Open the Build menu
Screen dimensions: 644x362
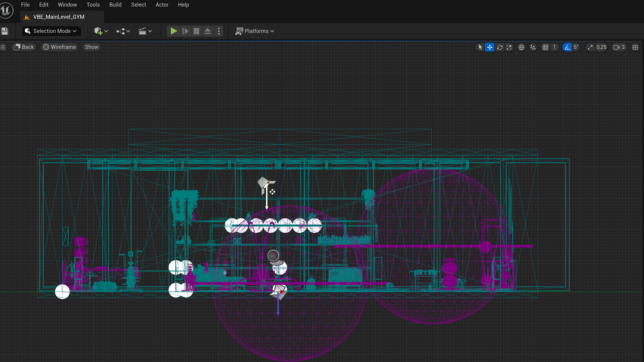point(115,5)
